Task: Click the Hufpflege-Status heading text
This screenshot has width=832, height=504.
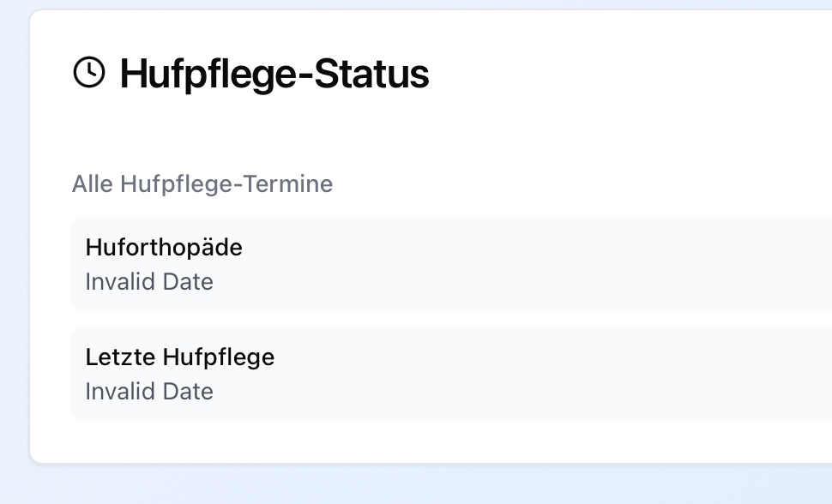Action: pos(274,74)
